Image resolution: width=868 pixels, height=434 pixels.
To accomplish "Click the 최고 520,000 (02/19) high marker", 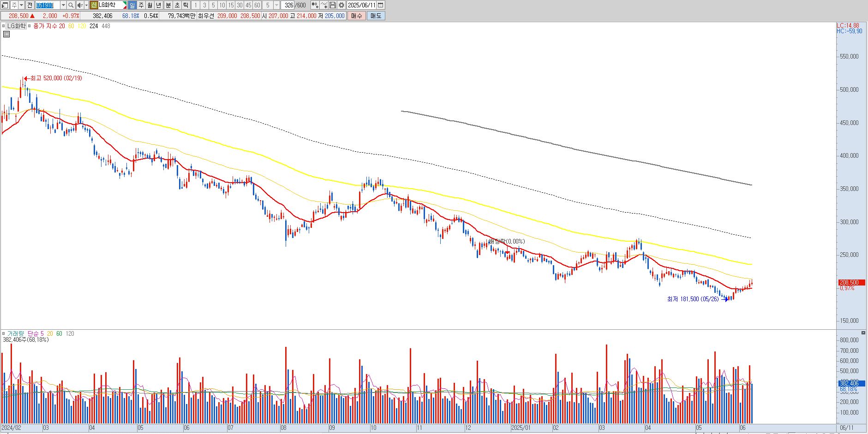I will tap(54, 78).
